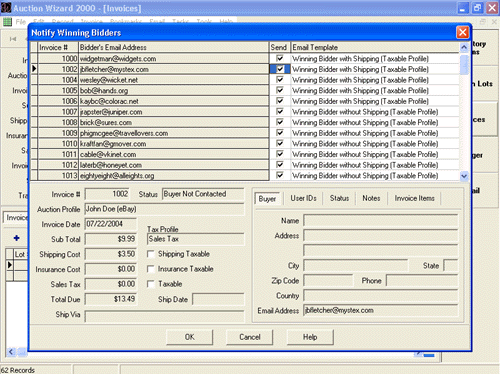Switch to the Notes tab
The height and width of the screenshot is (374, 500).
[x=371, y=198]
